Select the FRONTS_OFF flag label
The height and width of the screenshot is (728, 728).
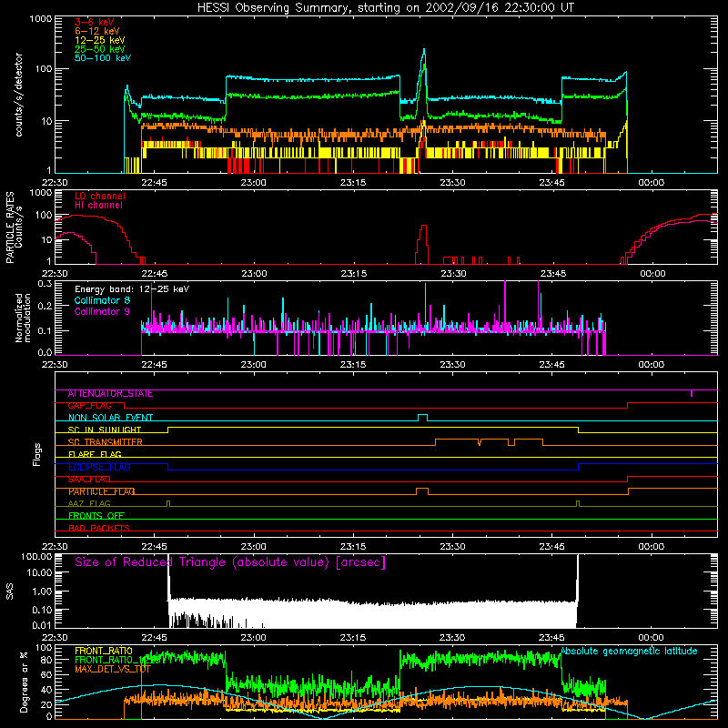tap(96, 516)
